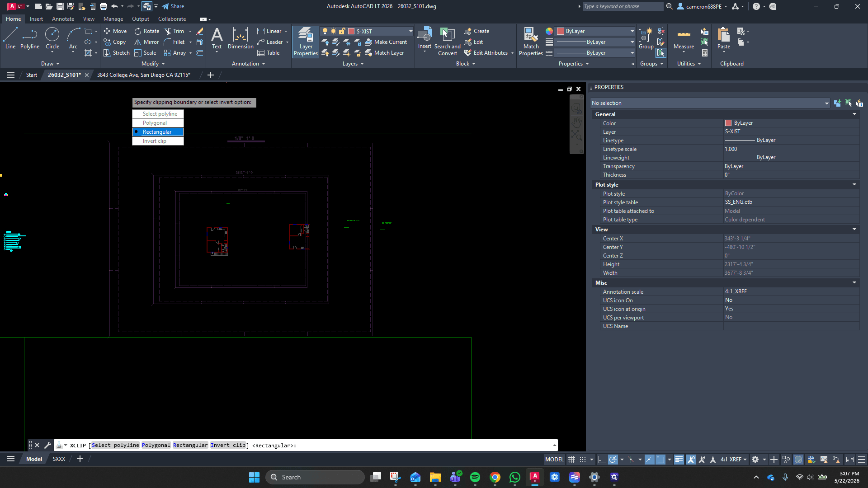
Task: Click Edit Attributes button
Action: pos(486,53)
